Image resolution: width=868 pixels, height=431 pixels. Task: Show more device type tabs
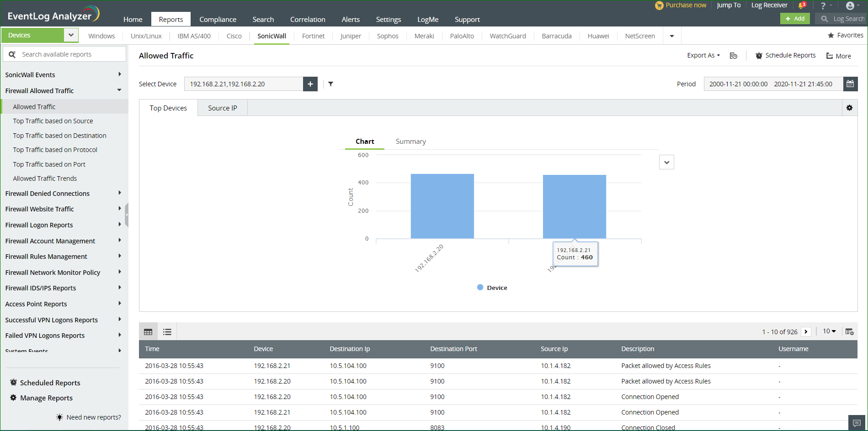tap(672, 36)
